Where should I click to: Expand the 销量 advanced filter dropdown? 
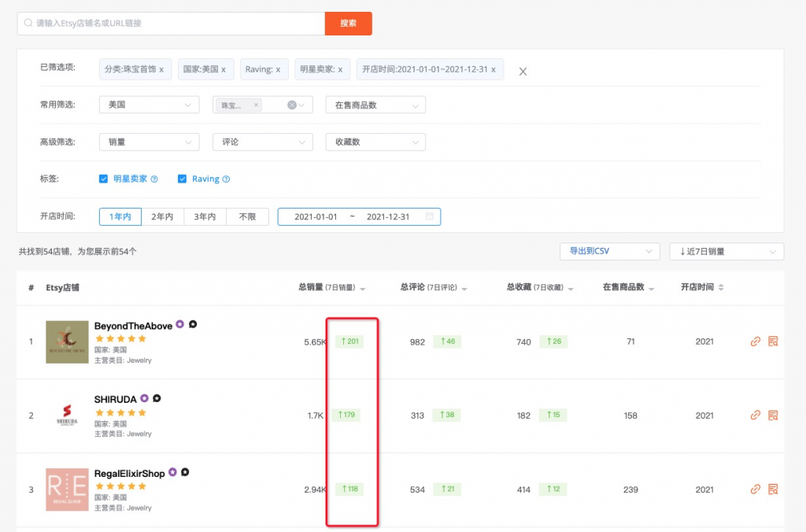[x=149, y=142]
